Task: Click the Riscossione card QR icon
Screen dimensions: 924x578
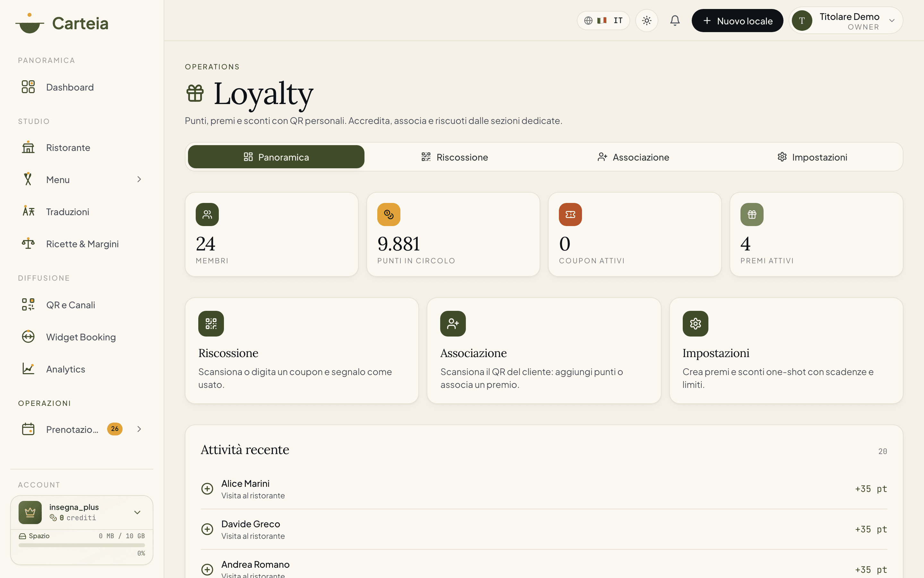Action: (211, 323)
